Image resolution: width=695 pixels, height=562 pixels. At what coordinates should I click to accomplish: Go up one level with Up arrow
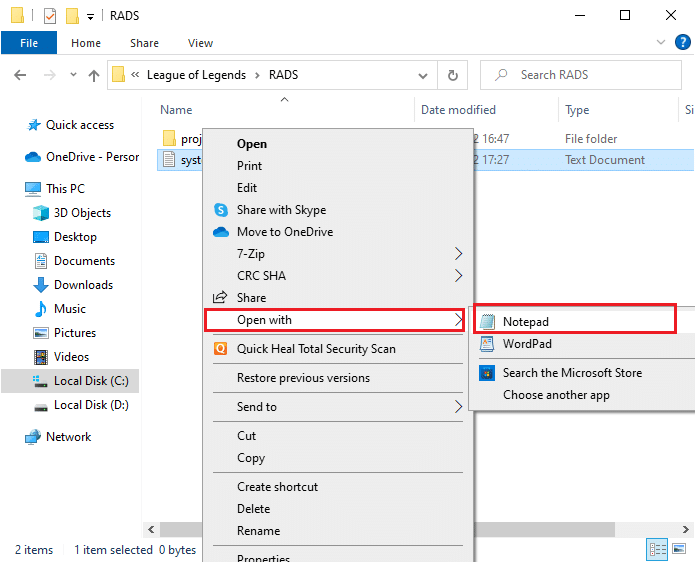[x=94, y=75]
